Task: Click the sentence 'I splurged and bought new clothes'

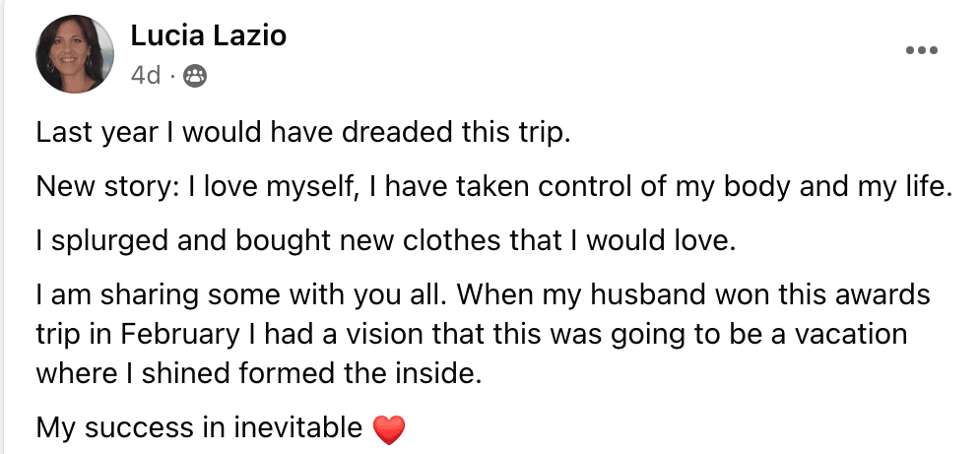Action: 385,241
